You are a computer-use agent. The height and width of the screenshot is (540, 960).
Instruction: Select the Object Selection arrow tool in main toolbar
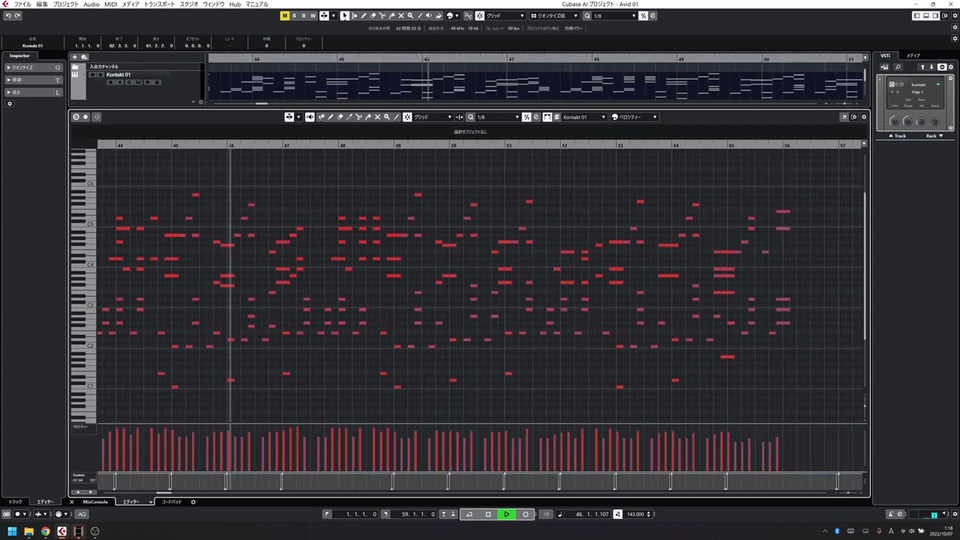tap(345, 15)
